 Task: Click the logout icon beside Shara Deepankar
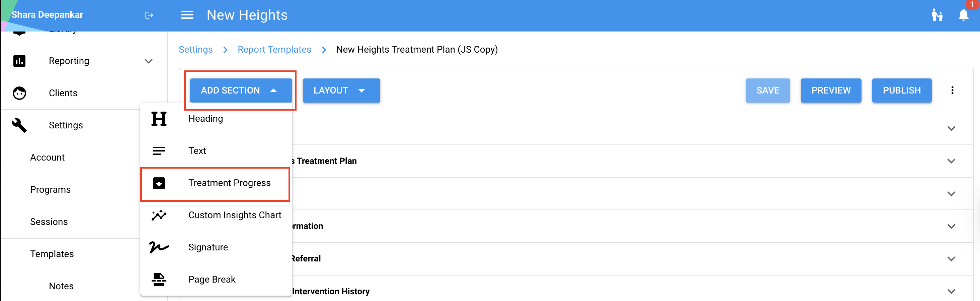click(149, 15)
